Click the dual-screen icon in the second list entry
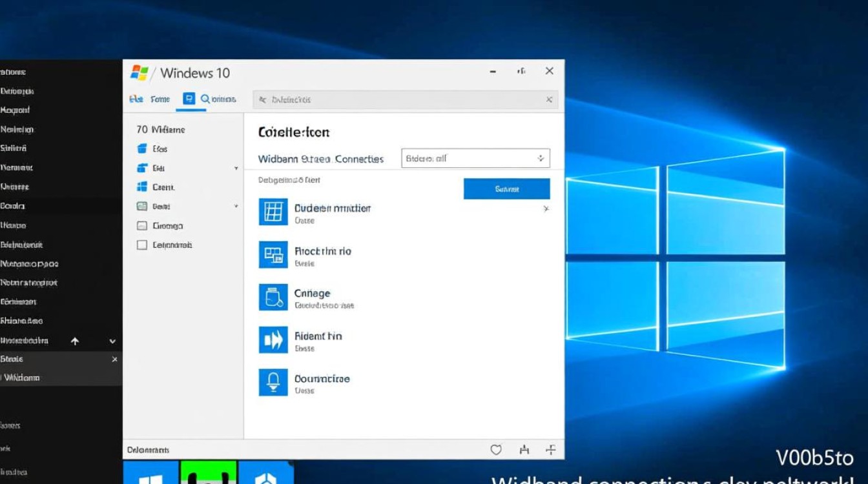The height and width of the screenshot is (484, 868). tap(273, 255)
